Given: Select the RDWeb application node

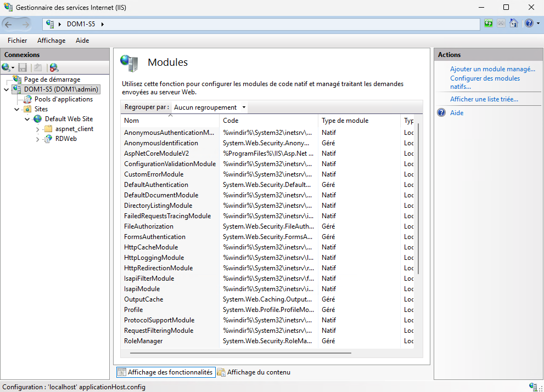Looking at the screenshot, I should tap(66, 139).
